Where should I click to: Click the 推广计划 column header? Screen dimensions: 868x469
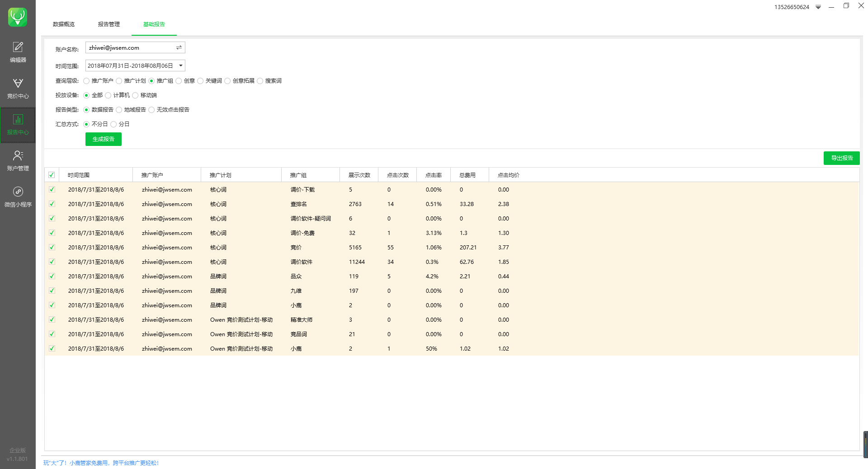[241, 175]
